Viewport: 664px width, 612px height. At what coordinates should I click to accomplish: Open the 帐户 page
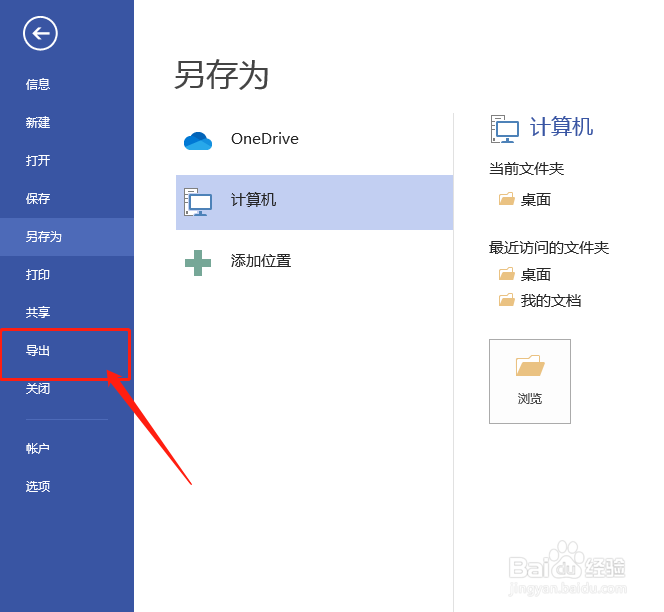[x=38, y=448]
